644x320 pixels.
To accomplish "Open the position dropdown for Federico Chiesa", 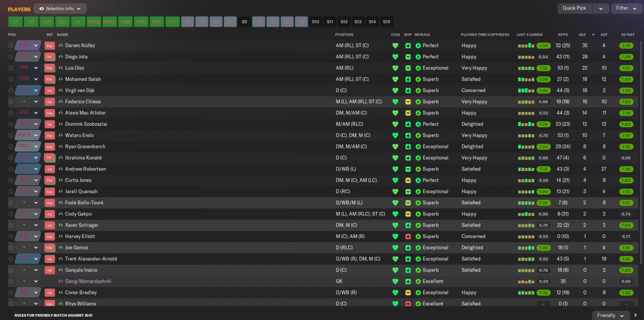I will [x=28, y=102].
